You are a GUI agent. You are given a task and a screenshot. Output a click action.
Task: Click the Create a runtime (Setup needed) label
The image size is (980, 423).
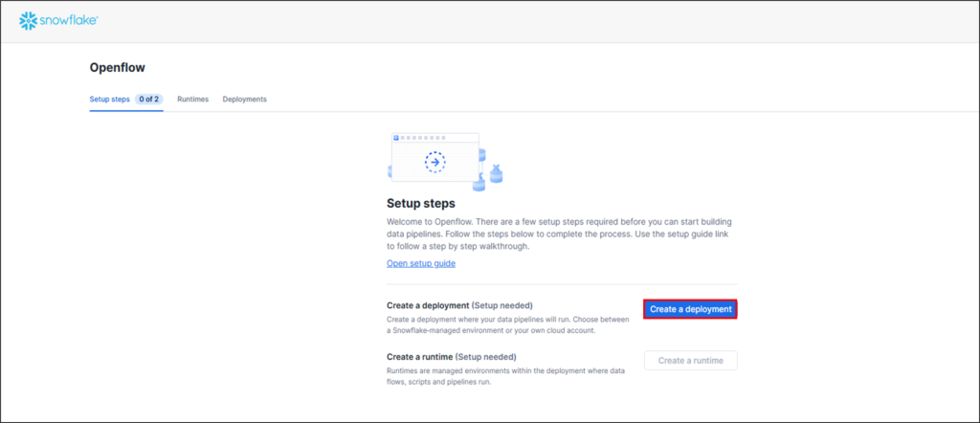[x=452, y=357]
